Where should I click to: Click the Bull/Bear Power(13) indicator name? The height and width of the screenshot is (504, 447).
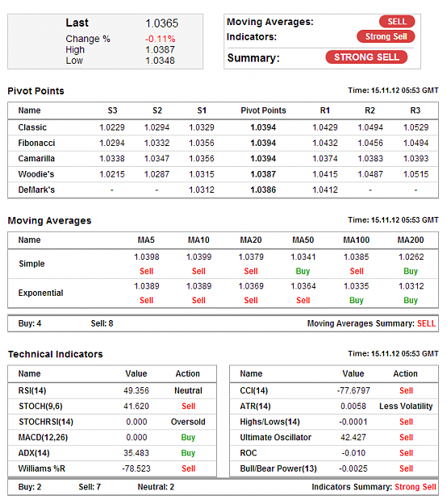[278, 469]
